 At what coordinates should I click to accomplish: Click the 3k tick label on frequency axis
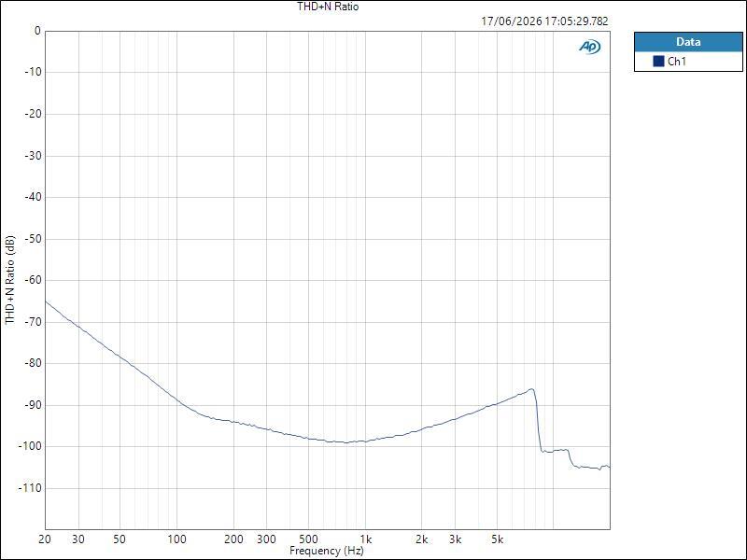coord(455,539)
